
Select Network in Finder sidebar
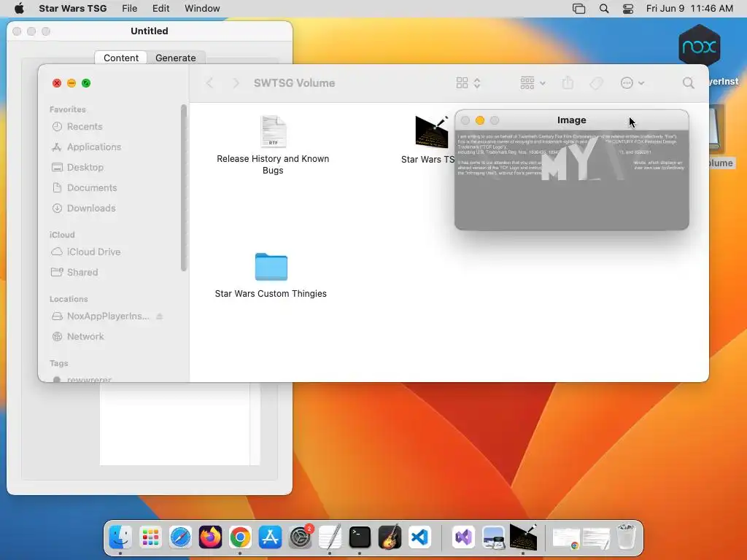pyautogui.click(x=85, y=337)
